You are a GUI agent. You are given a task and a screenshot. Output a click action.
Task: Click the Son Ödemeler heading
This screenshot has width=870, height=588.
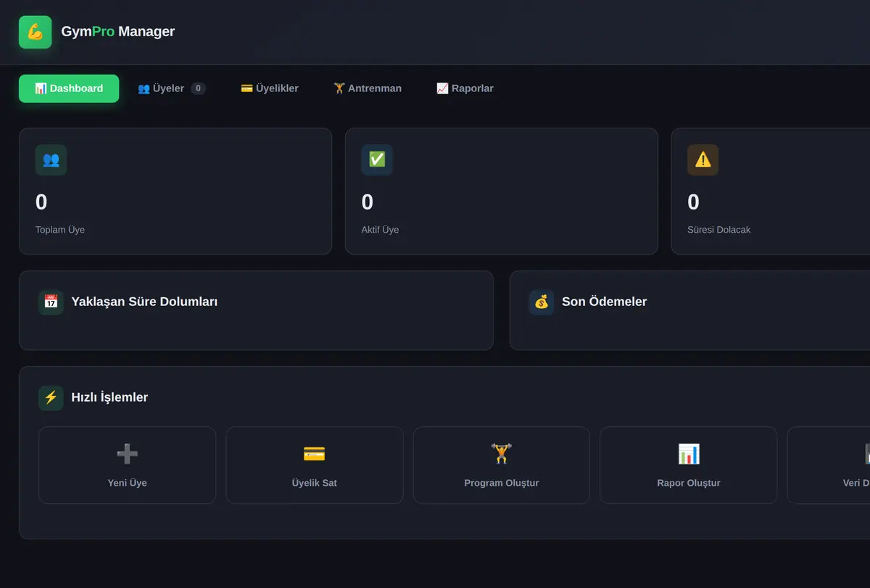[x=605, y=302]
